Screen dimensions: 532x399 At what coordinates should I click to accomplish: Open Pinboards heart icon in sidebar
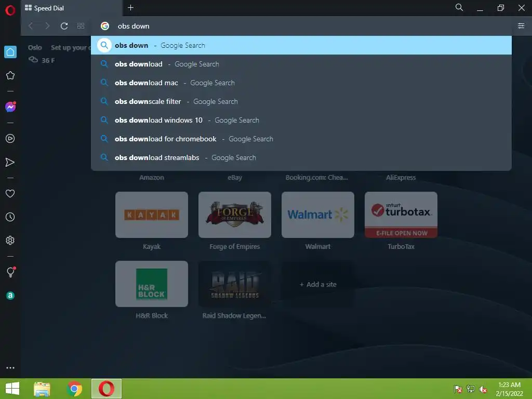click(x=10, y=193)
